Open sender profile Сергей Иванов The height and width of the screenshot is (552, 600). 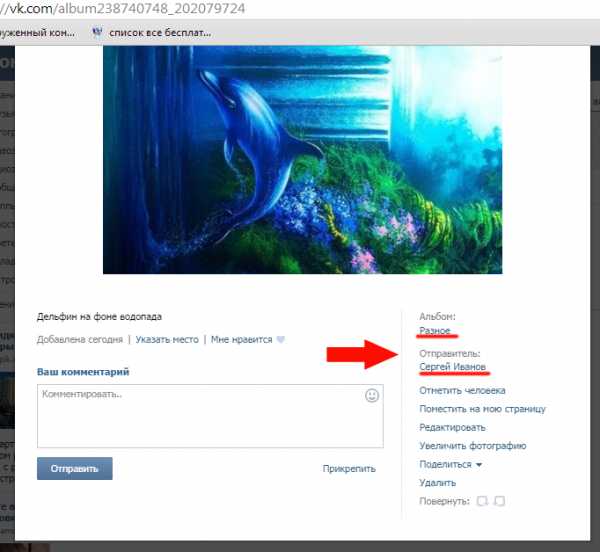click(452, 367)
